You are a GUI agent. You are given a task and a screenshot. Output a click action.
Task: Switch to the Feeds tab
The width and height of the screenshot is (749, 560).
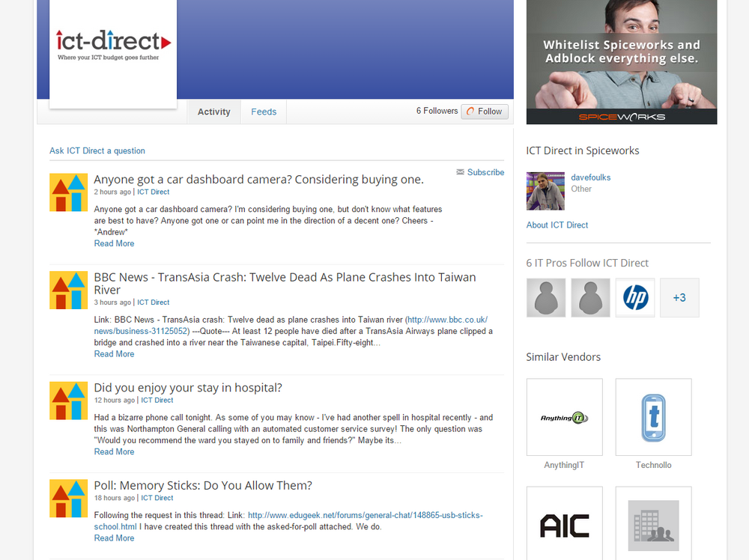(264, 112)
